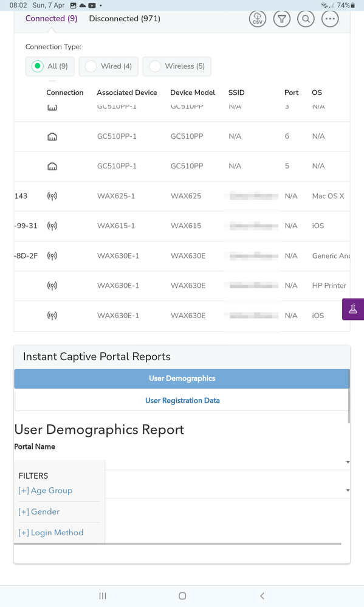
Task: Click the HP Printer OS cell
Action: pos(329,286)
